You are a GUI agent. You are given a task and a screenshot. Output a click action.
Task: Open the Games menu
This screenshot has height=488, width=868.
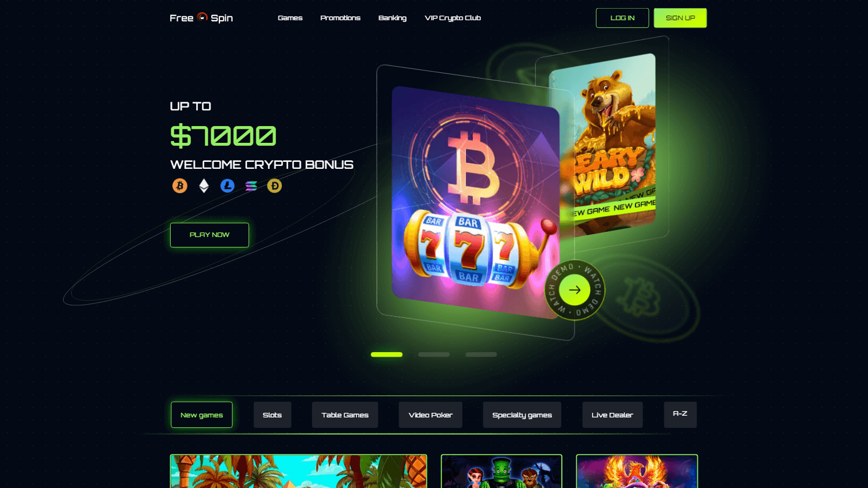(290, 18)
